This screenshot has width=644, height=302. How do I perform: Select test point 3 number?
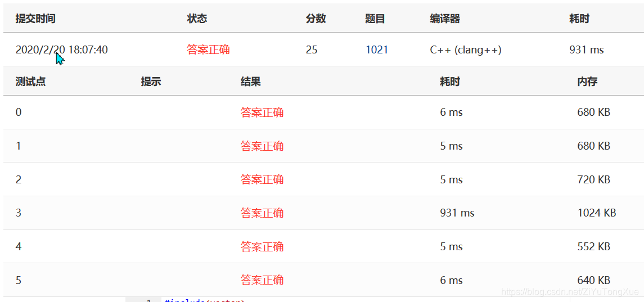point(19,213)
